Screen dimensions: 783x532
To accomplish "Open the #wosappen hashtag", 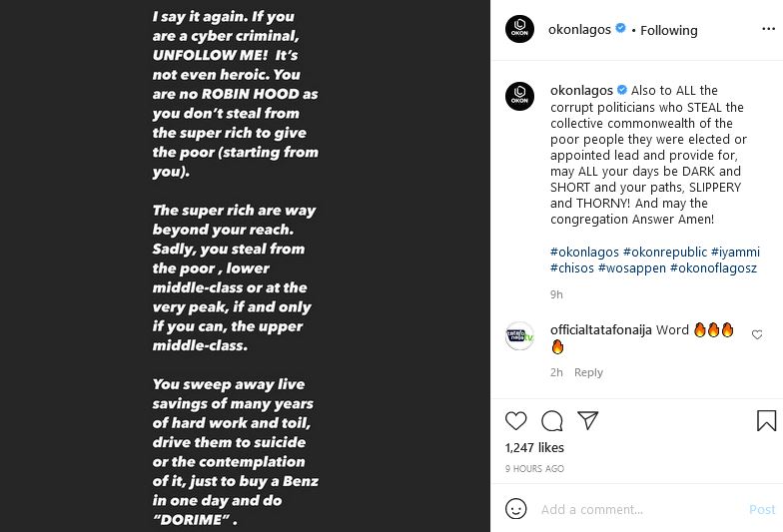I will (x=632, y=268).
